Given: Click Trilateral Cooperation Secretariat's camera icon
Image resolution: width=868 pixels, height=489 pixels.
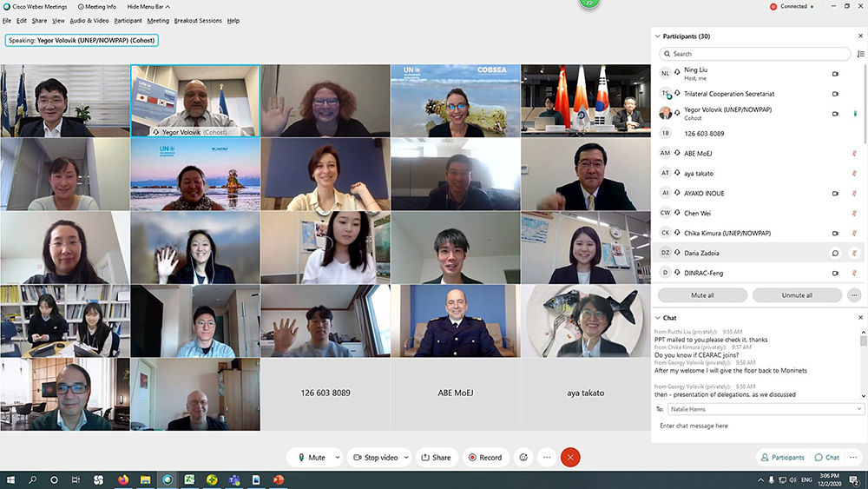Looking at the screenshot, I should click(x=835, y=94).
